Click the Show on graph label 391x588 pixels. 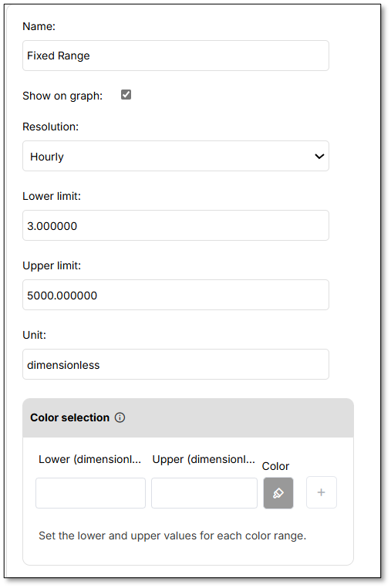coord(62,96)
